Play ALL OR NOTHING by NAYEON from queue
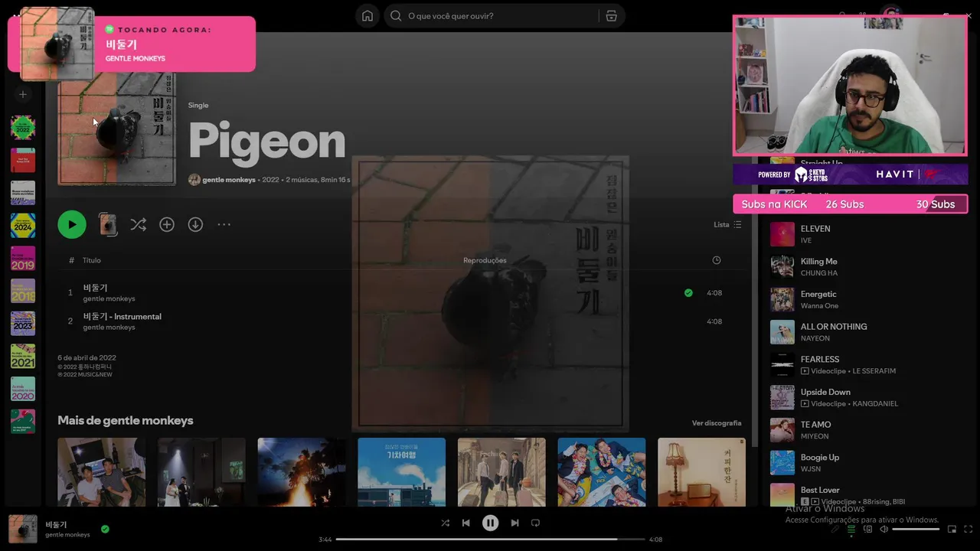The height and width of the screenshot is (551, 980). (865, 332)
